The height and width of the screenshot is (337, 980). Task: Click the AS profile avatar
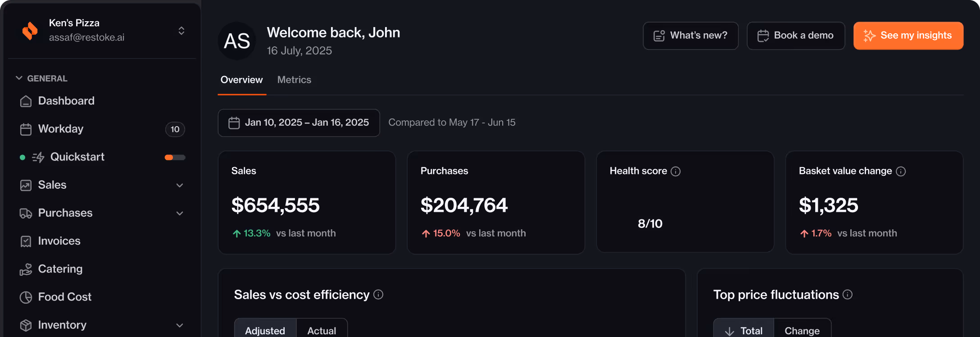[237, 41]
